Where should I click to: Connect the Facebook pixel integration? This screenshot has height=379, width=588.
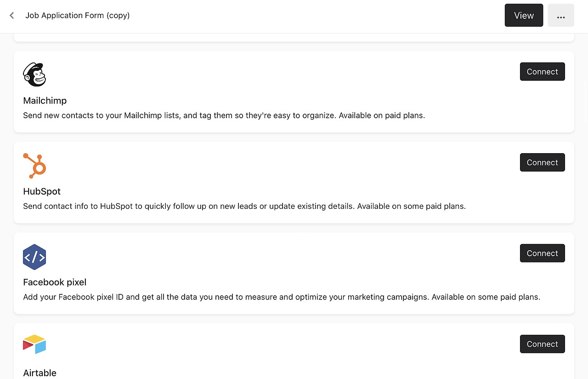point(542,253)
